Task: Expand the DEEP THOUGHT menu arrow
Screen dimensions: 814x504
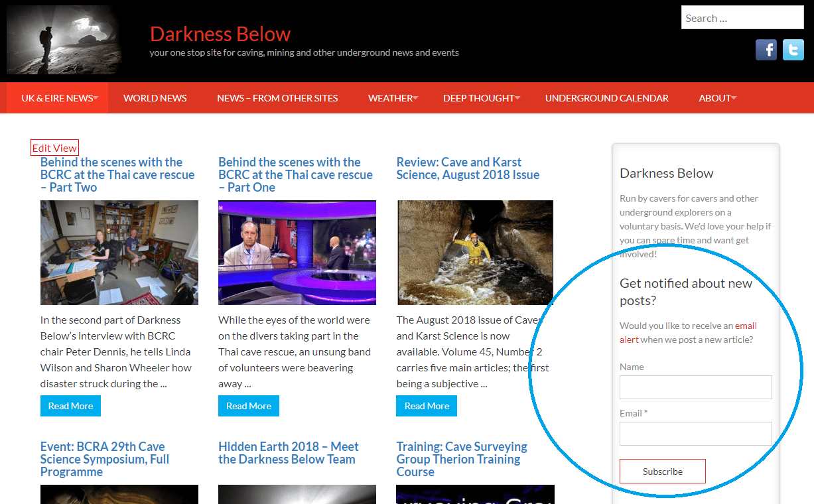Action: pyautogui.click(x=517, y=98)
